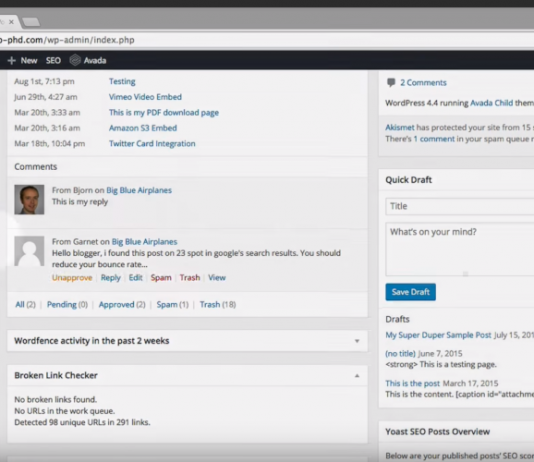Open the Amazon S3 Embed post
This screenshot has height=462, width=534.
(143, 128)
